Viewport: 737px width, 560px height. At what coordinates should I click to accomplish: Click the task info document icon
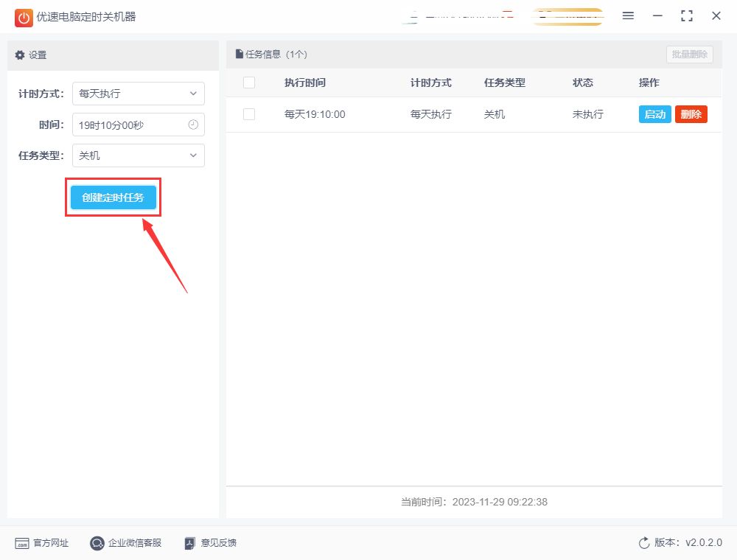[x=240, y=54]
